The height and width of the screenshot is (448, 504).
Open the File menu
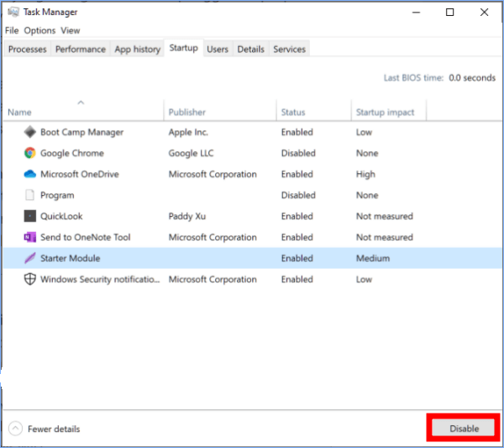point(12,30)
